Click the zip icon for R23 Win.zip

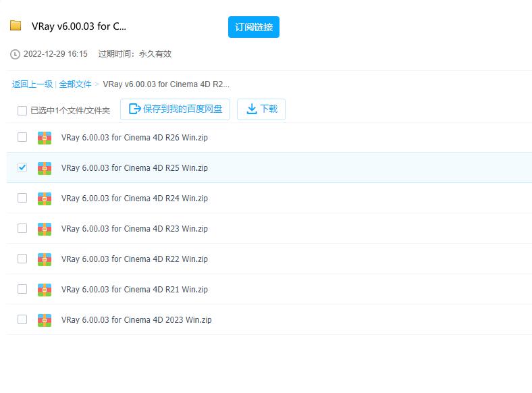click(45, 229)
